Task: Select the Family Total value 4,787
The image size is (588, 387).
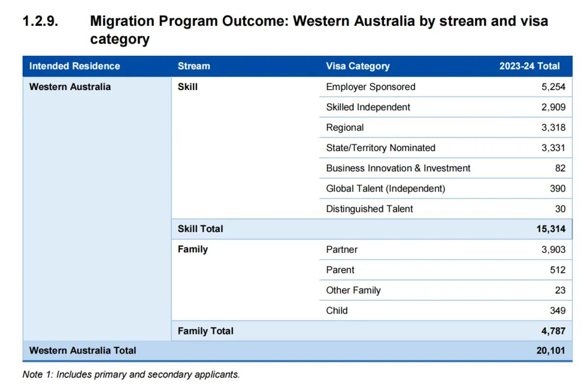Action: click(x=553, y=331)
